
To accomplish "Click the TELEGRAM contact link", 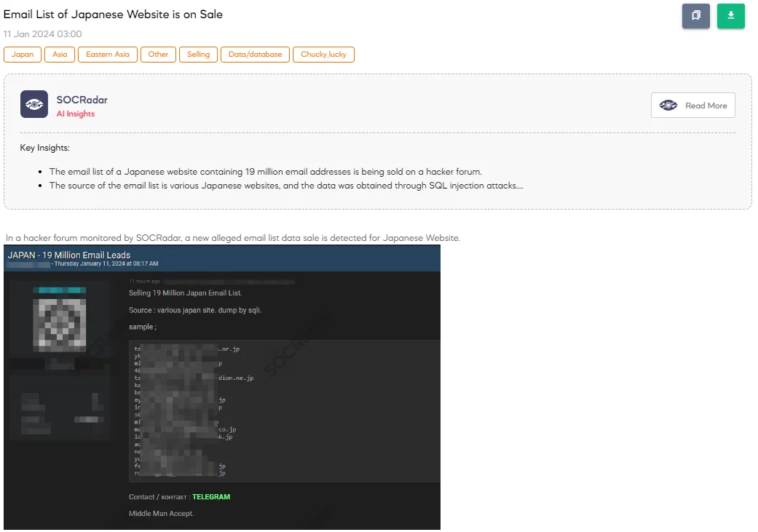I will pyautogui.click(x=211, y=497).
